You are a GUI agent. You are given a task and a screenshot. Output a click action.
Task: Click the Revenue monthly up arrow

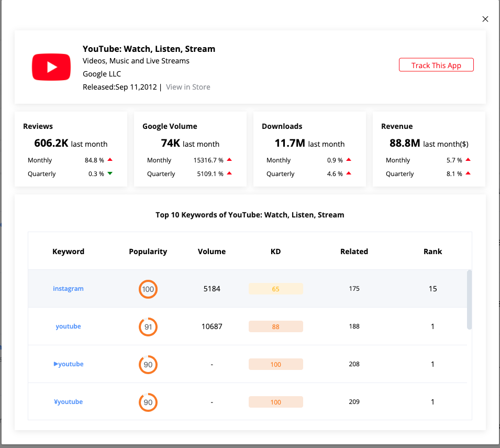click(468, 160)
